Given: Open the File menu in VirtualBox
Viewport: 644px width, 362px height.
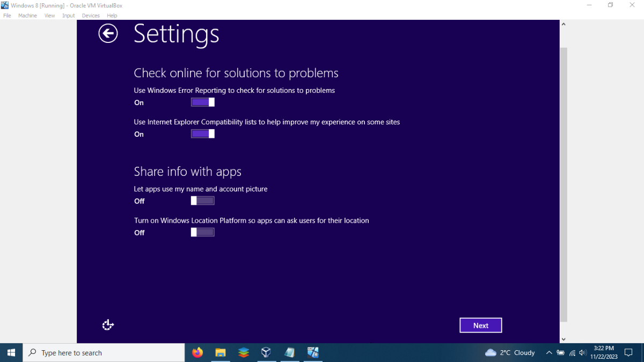Looking at the screenshot, I should pyautogui.click(x=7, y=16).
